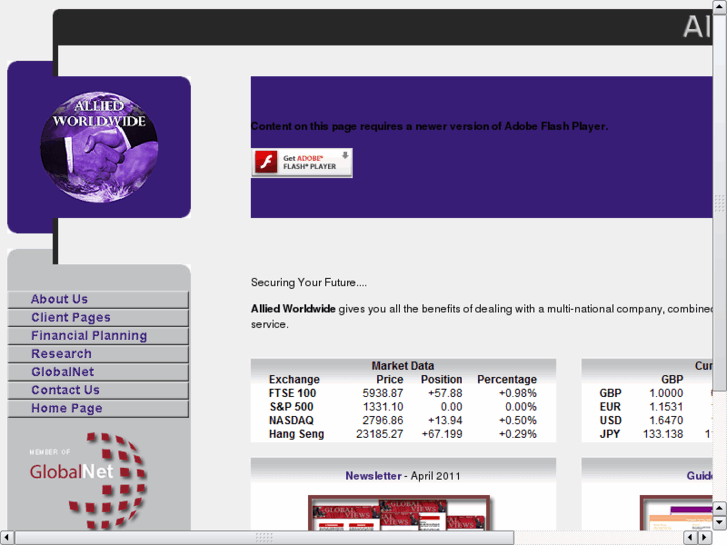Click the Market Data table heading

tap(402, 366)
